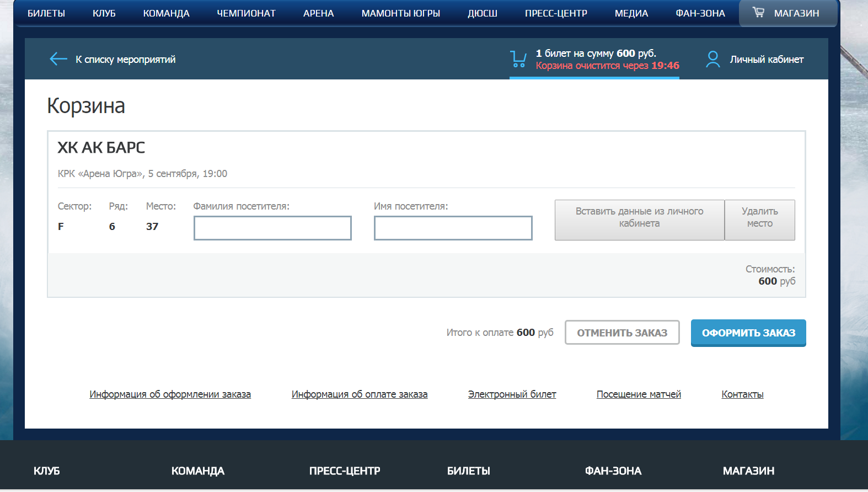Image resolution: width=868 pixels, height=492 pixels.
Task: Open КЛУБ in top navigation
Action: pos(104,13)
